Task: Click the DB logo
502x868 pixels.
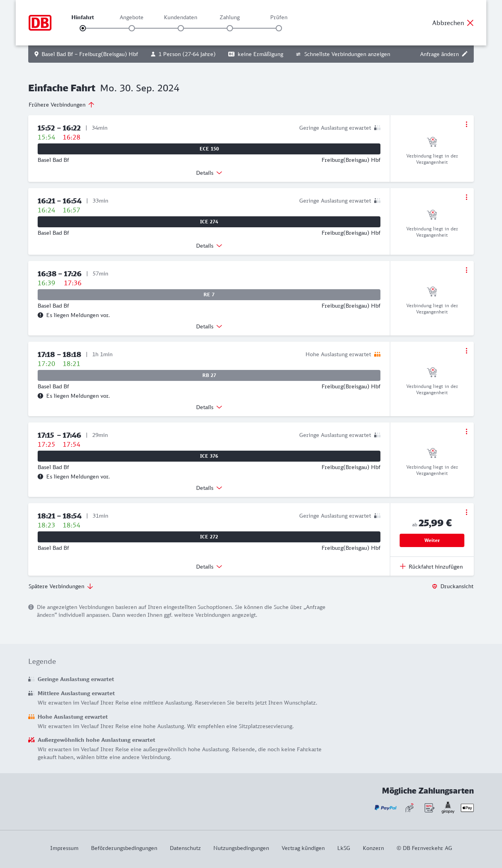Action: [x=40, y=23]
